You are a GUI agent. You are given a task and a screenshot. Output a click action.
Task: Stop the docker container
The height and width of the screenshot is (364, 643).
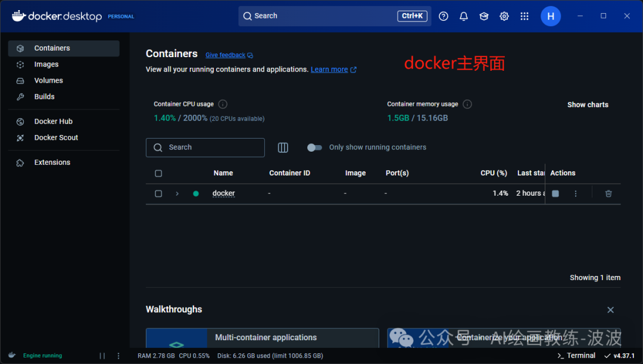tap(555, 194)
